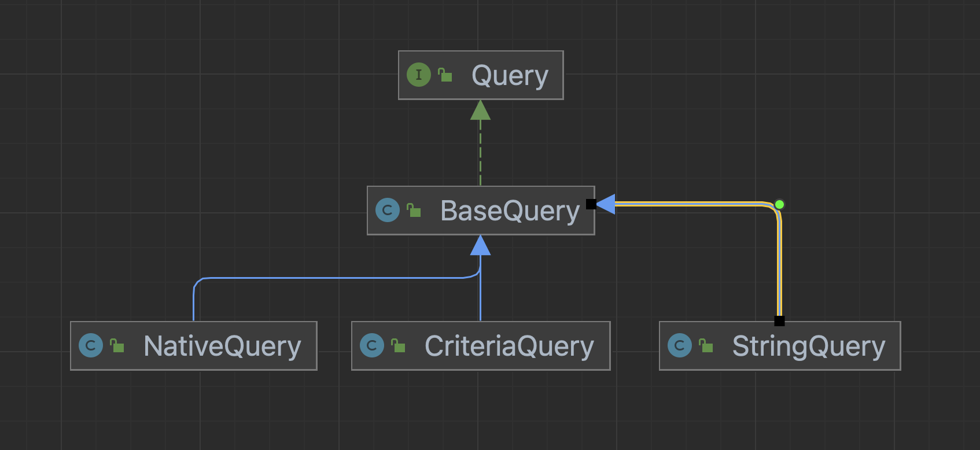Select the NativeQuery class node
The image size is (980, 450).
tap(194, 346)
